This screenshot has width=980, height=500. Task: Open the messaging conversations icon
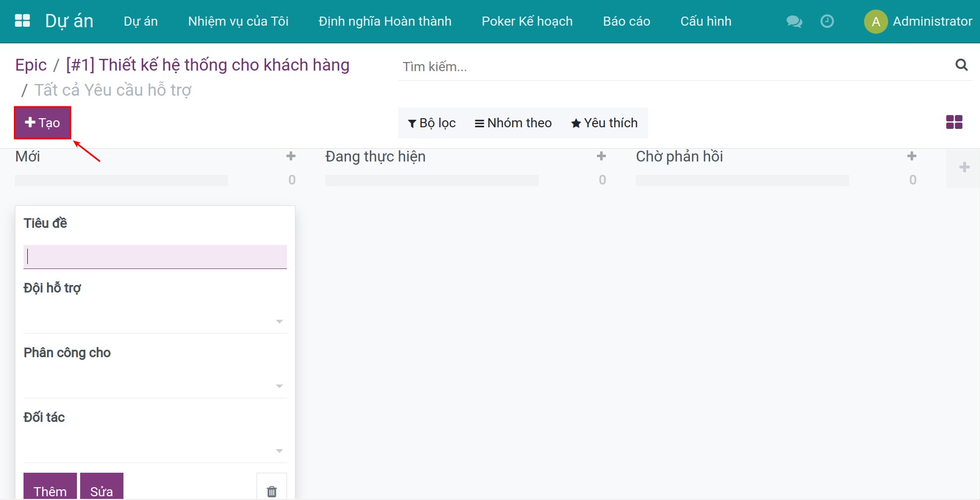[x=794, y=21]
